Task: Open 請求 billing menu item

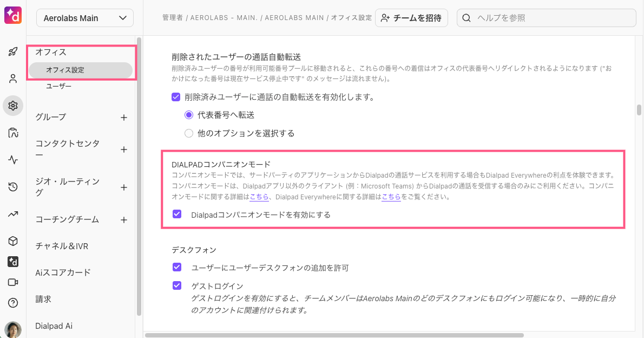Action: (43, 300)
